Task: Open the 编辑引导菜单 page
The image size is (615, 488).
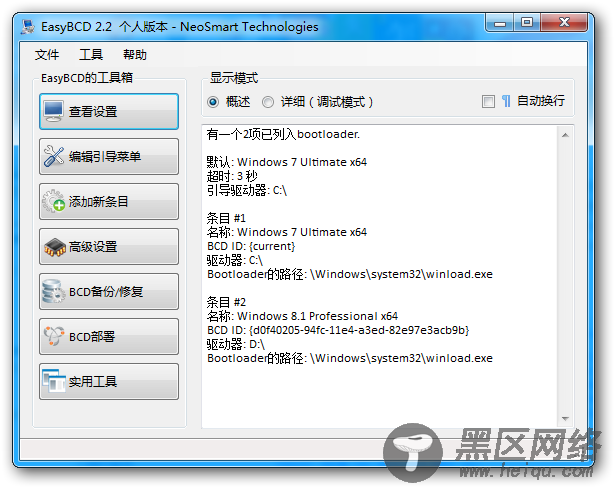Action: point(109,156)
